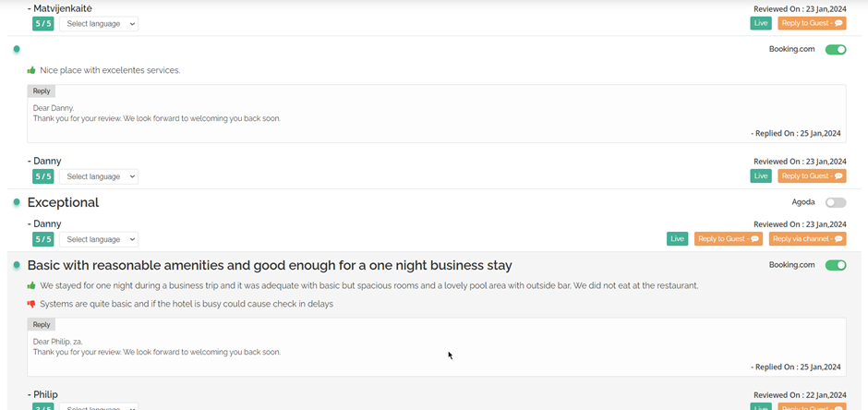Click thumbs-down icon beside "Systems are quite basic"

point(31,304)
